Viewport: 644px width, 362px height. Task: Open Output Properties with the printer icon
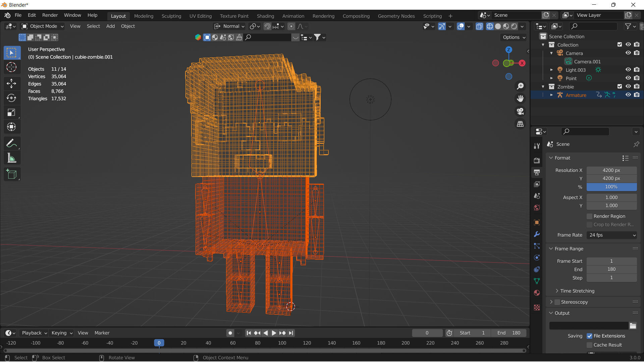coord(537,172)
